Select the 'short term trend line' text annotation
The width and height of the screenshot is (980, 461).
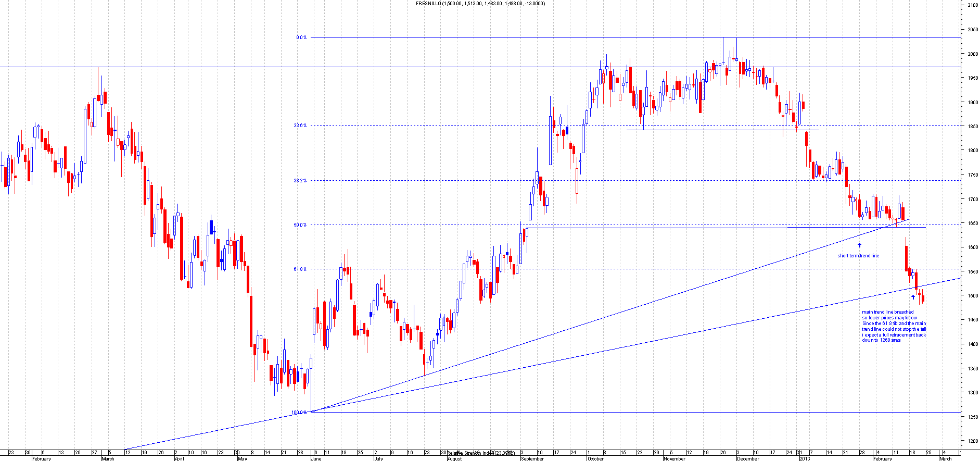click(x=858, y=256)
